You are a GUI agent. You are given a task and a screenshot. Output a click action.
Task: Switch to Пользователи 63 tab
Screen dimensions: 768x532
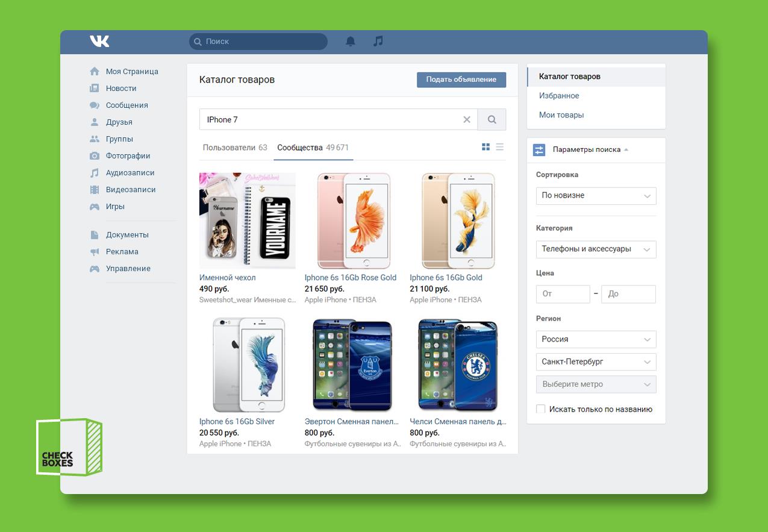pos(235,147)
